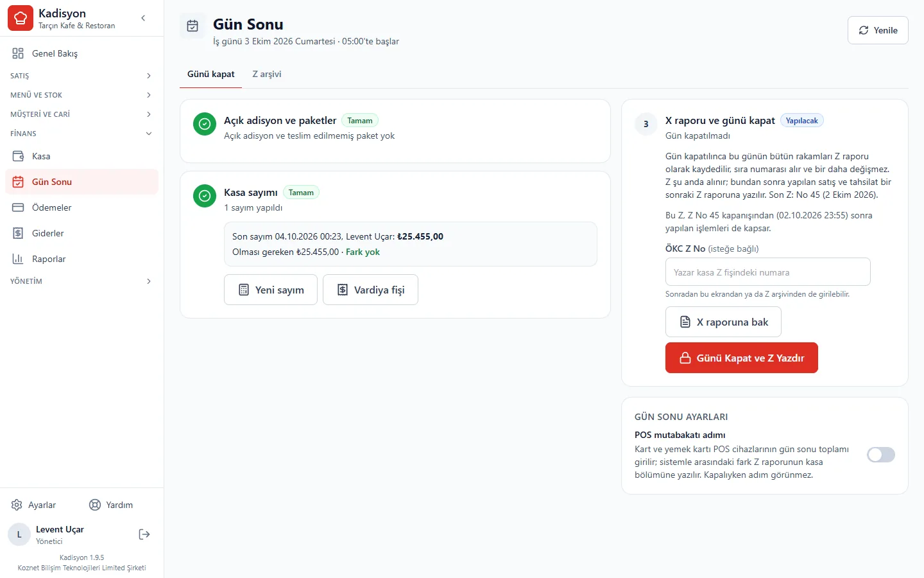
Task: Click green check icon for Açık adisyon
Action: coord(205,124)
